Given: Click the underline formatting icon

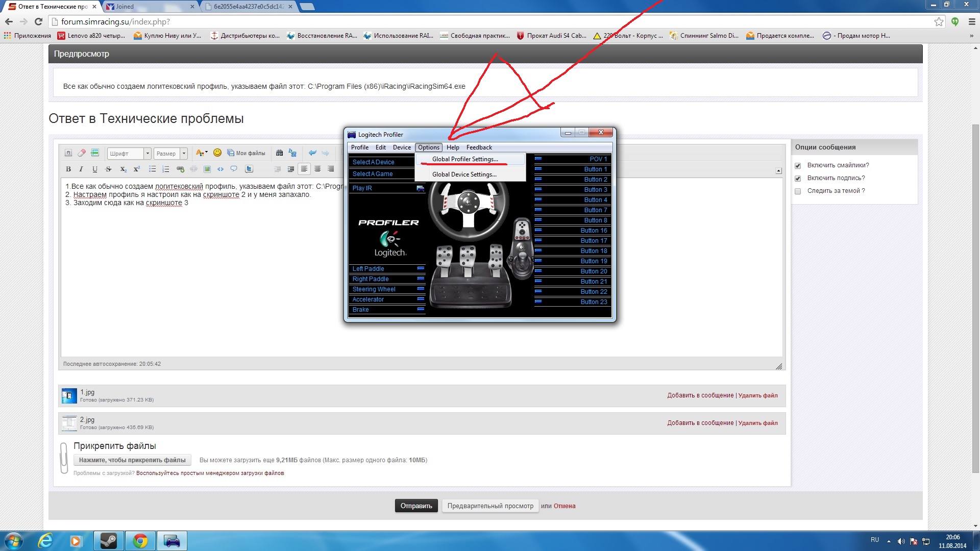Looking at the screenshot, I should pos(95,169).
